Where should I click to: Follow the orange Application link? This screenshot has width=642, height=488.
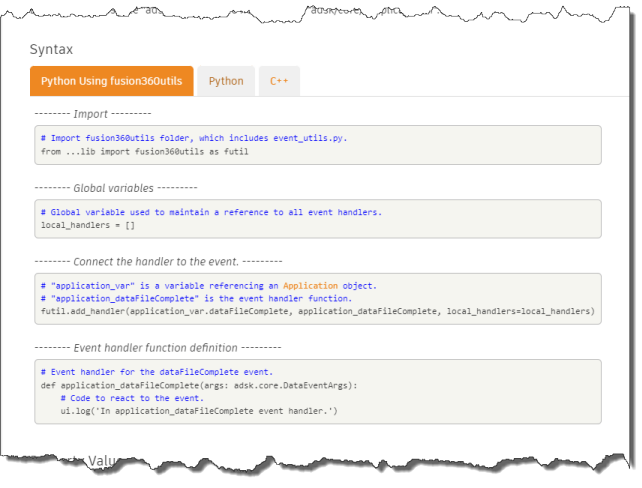310,286
